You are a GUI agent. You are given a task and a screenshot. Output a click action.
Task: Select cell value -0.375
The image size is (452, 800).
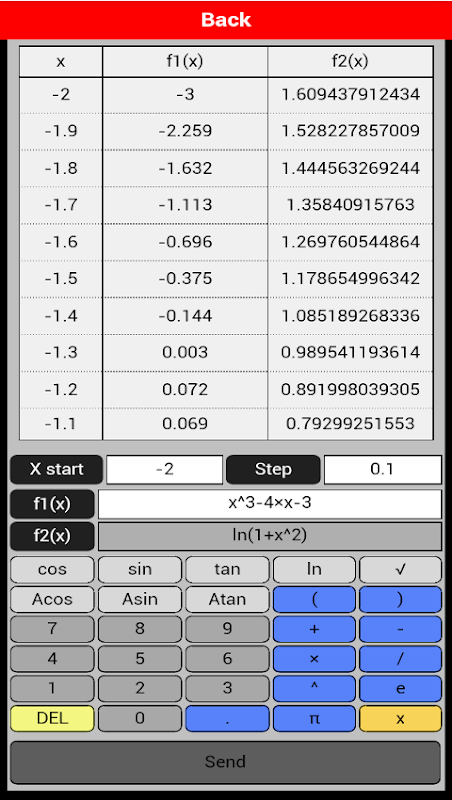[x=185, y=279]
